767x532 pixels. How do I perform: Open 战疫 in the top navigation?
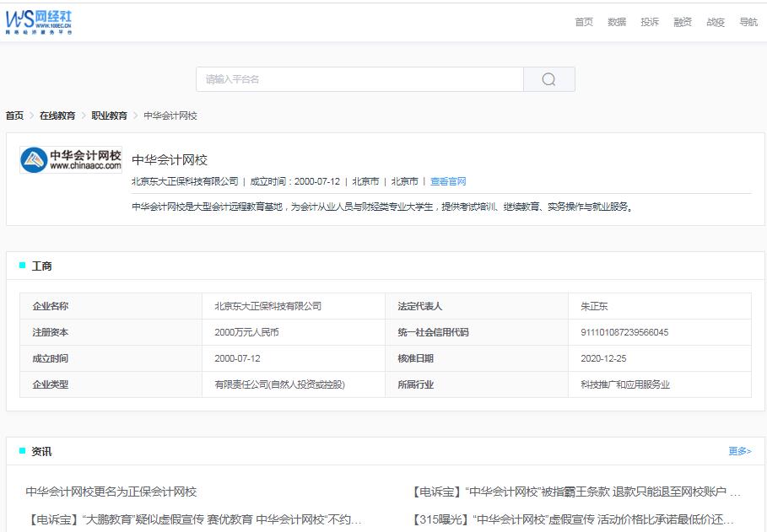click(x=715, y=23)
